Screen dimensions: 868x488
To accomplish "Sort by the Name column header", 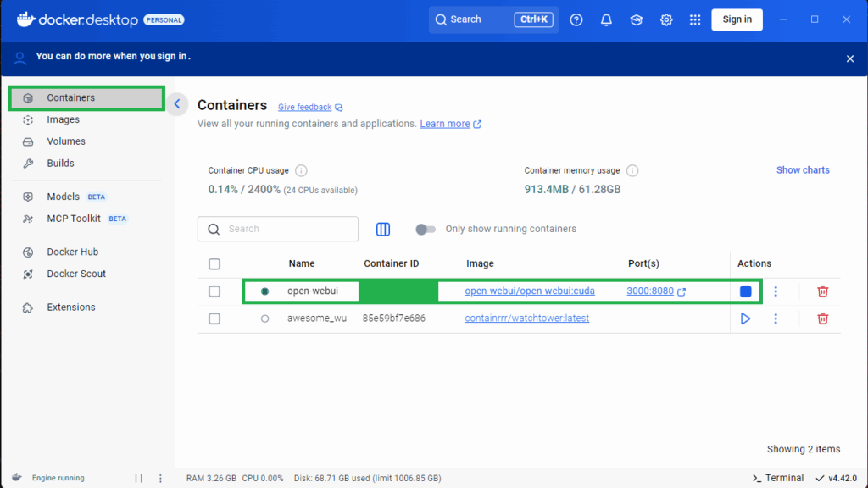I will point(302,264).
